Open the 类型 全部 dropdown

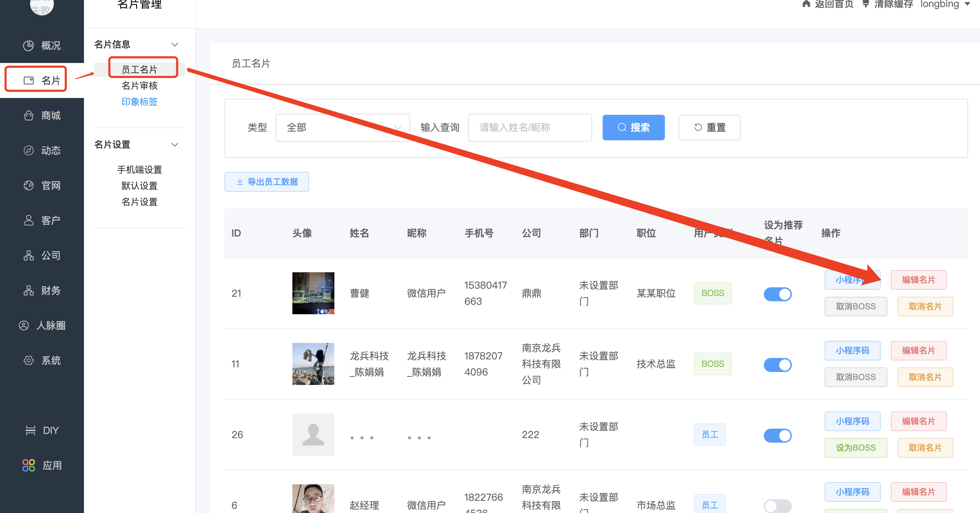click(x=343, y=127)
